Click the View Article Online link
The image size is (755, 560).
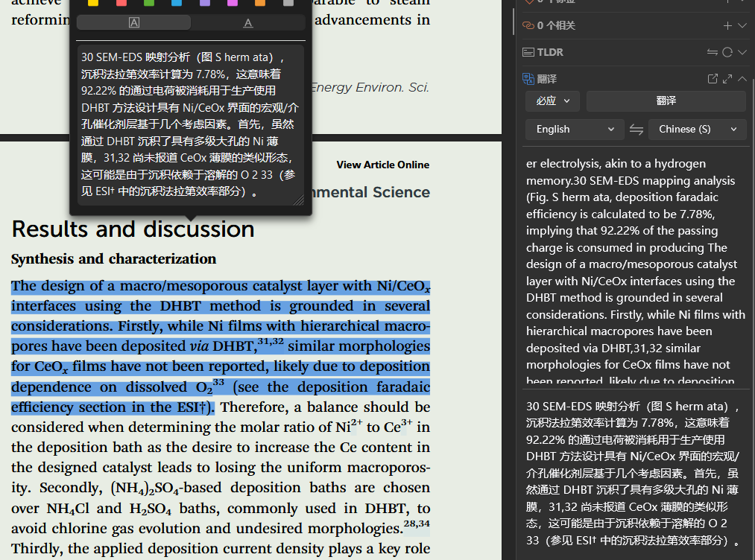tap(382, 165)
